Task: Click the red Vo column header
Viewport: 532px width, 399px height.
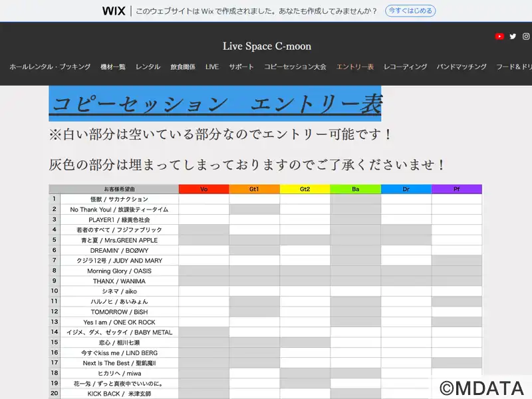Action: coord(204,189)
